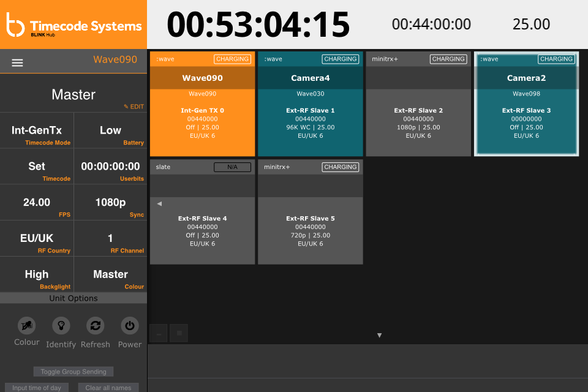Open the Int-GenTx Timecode Mode setting
This screenshot has width=588, height=392.
coord(37,130)
